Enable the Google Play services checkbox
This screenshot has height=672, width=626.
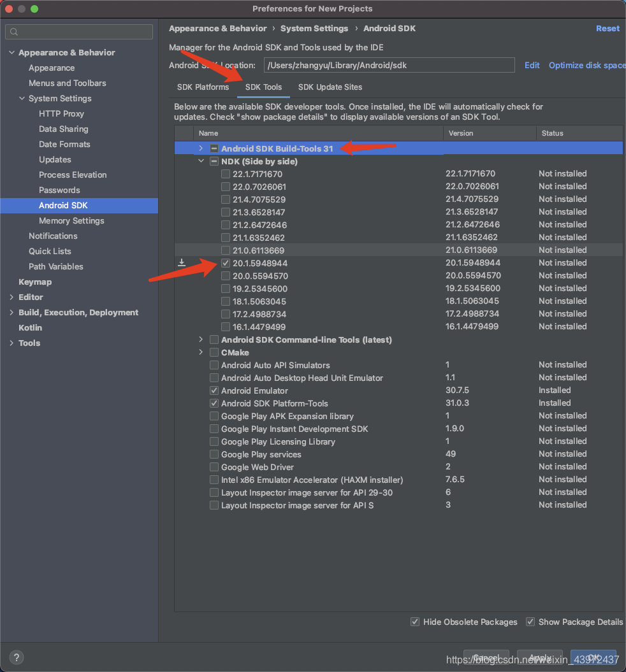(214, 454)
